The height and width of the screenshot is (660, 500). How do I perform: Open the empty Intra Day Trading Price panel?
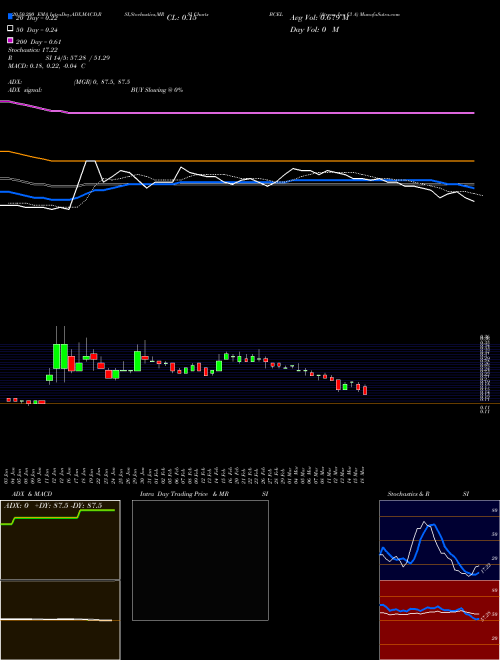click(200, 560)
